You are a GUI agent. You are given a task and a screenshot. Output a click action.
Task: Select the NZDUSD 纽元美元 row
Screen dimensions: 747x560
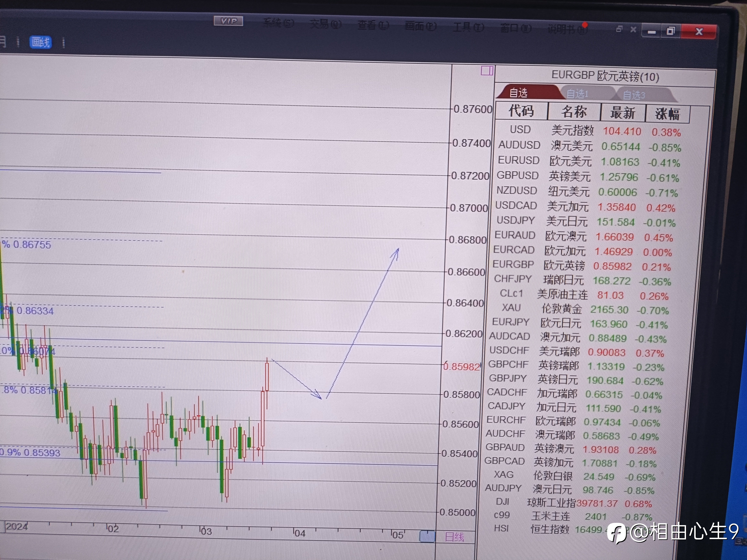click(587, 191)
